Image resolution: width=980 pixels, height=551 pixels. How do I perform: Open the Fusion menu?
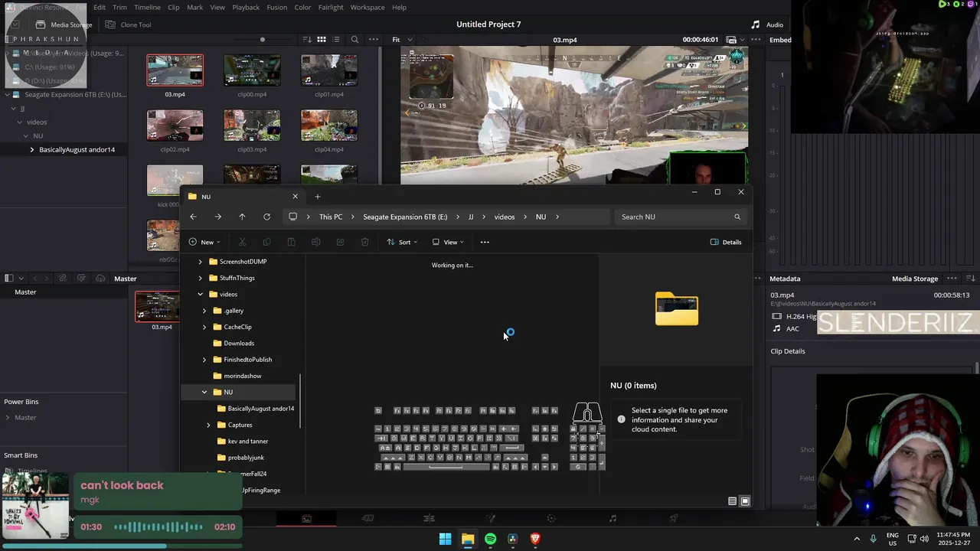tap(277, 7)
